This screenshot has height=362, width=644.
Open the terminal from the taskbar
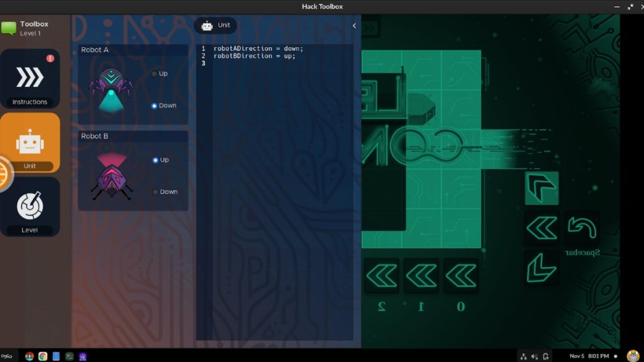click(70, 356)
